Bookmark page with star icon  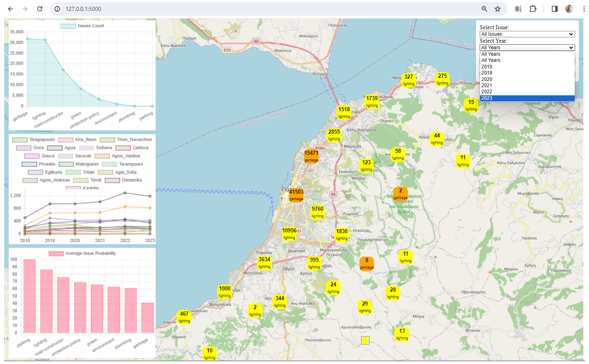click(498, 9)
